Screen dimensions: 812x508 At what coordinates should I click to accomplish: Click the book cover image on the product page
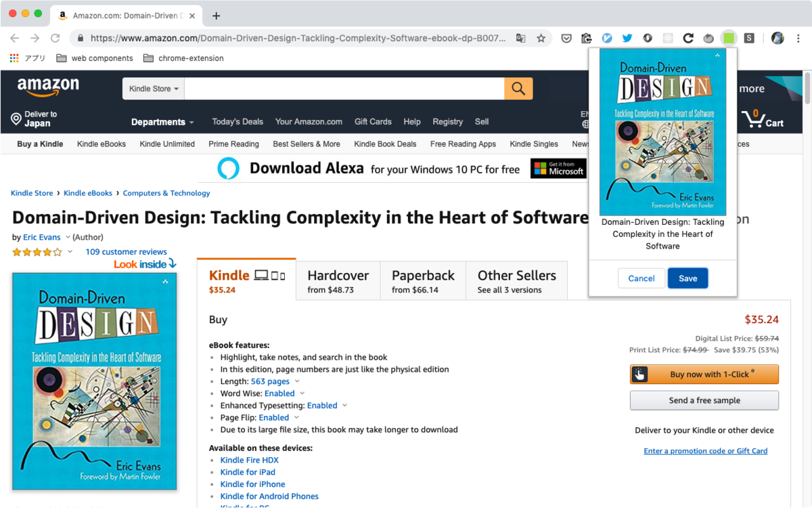tap(95, 381)
